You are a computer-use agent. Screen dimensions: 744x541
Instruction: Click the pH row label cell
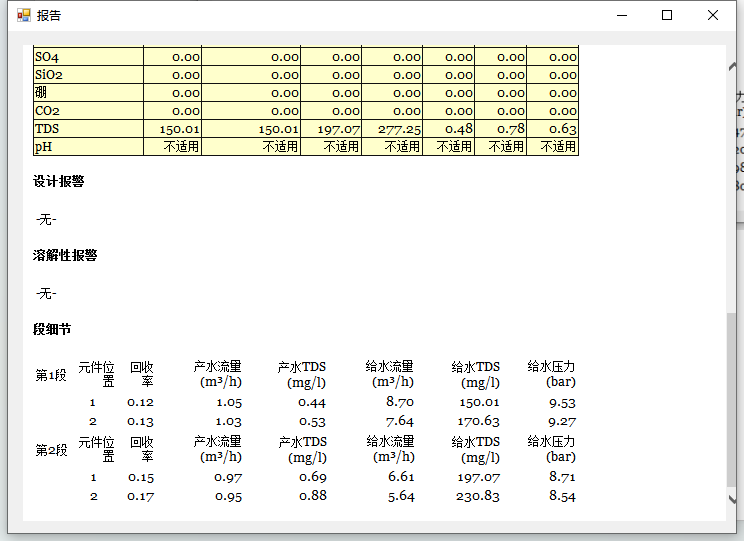pos(88,146)
